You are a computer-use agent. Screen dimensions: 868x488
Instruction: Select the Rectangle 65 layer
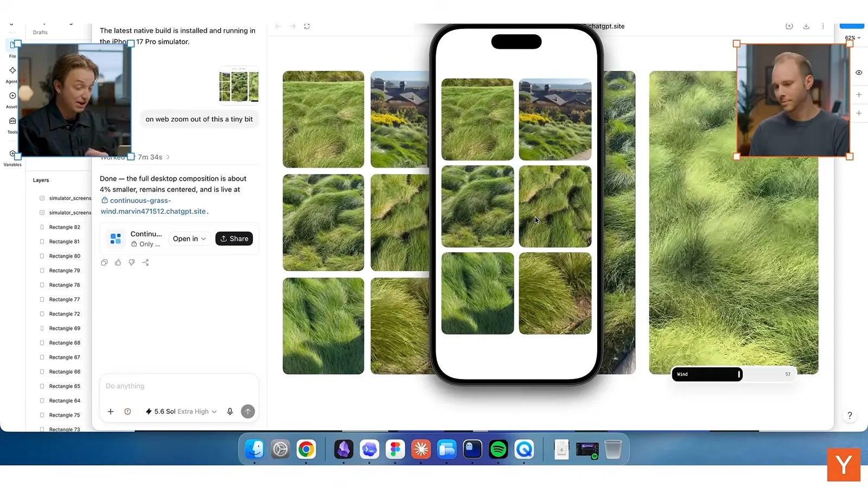(65, 386)
